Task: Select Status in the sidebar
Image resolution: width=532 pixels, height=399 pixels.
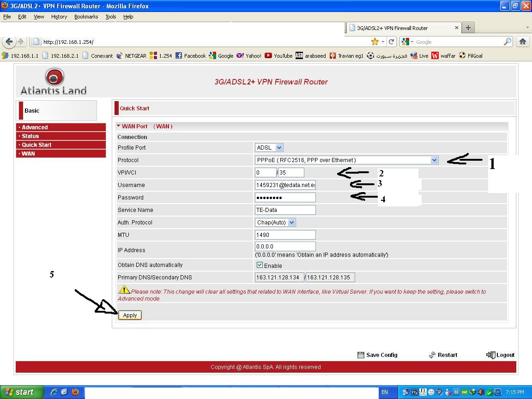Action: (x=61, y=136)
